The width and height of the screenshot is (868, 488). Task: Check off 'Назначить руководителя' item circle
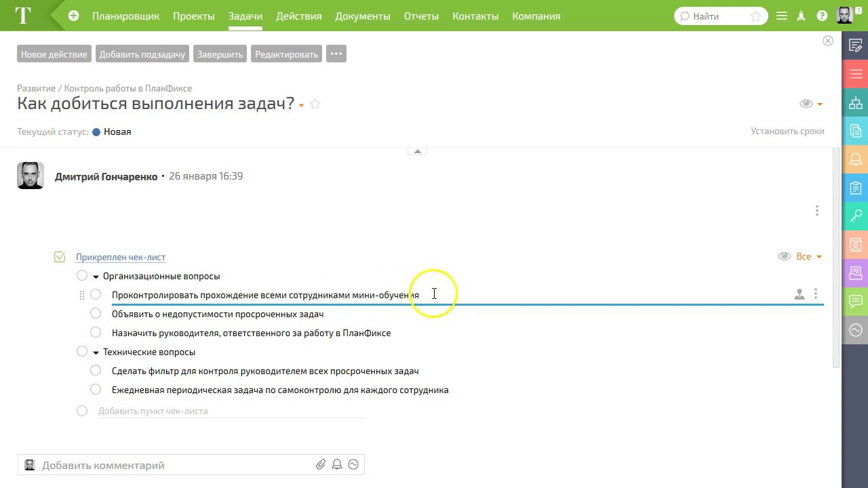click(x=96, y=332)
